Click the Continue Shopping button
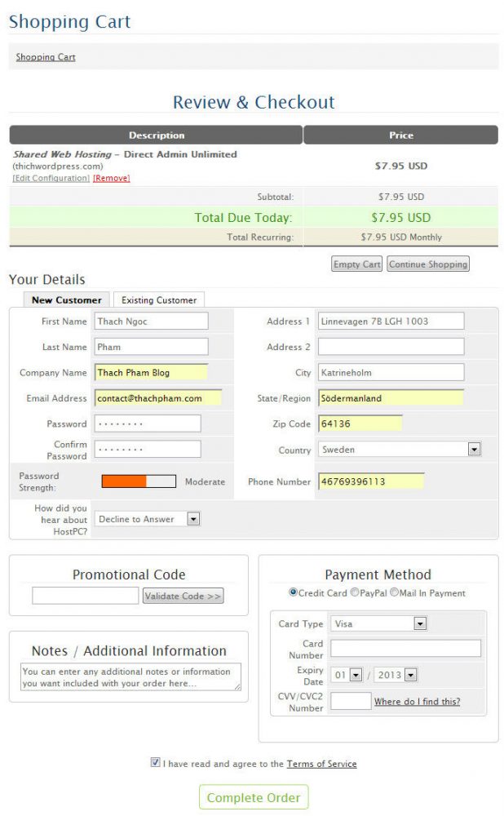 coord(427,264)
